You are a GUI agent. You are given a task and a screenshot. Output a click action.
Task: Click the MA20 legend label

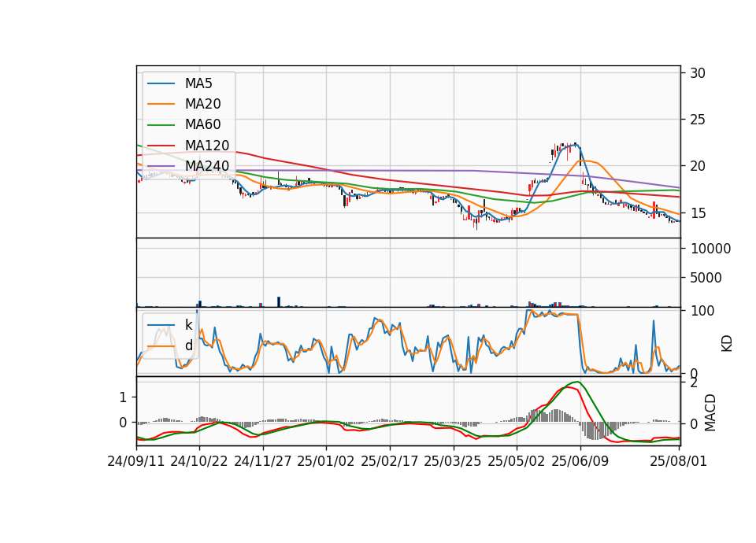coord(202,104)
